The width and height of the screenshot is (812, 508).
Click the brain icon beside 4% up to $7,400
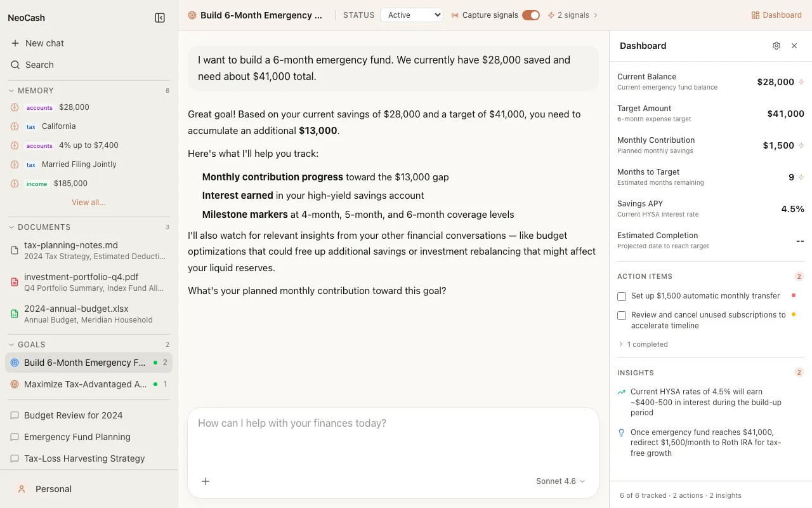(x=15, y=145)
